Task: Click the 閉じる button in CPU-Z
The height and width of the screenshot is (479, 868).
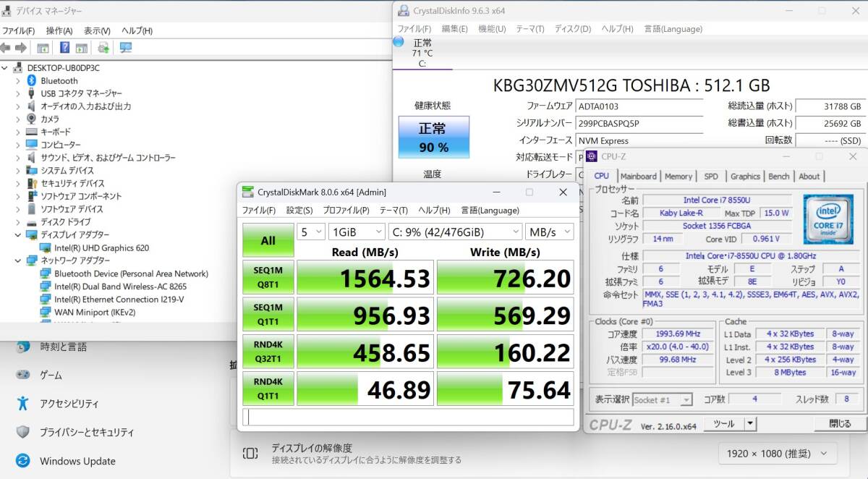Action: (x=840, y=424)
